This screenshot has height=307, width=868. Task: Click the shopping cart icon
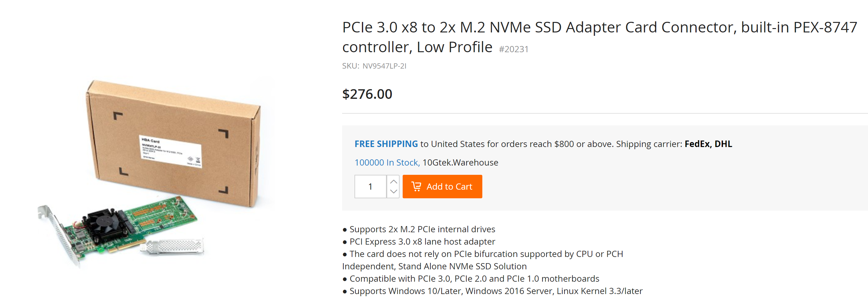click(416, 186)
